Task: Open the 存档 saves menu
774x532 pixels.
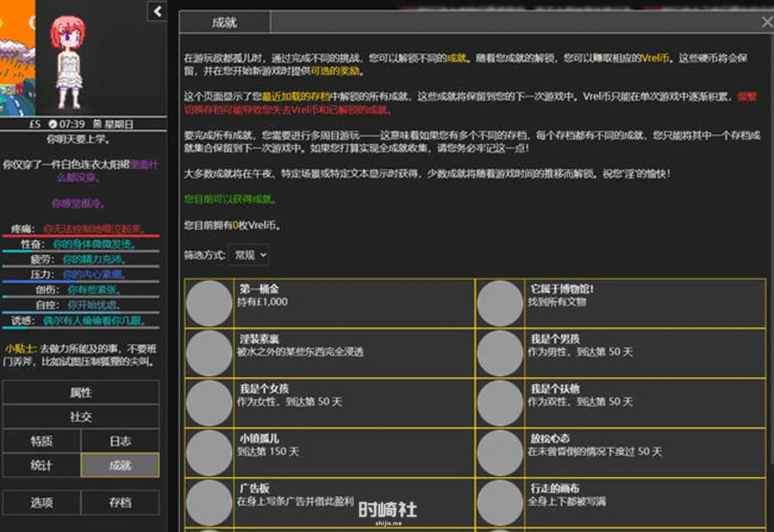Action: click(x=120, y=503)
